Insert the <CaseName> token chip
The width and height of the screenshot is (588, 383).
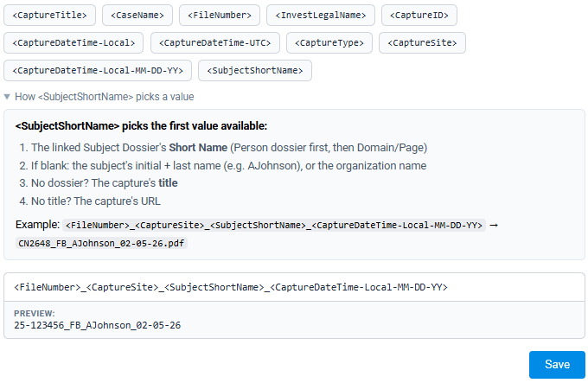tap(137, 16)
